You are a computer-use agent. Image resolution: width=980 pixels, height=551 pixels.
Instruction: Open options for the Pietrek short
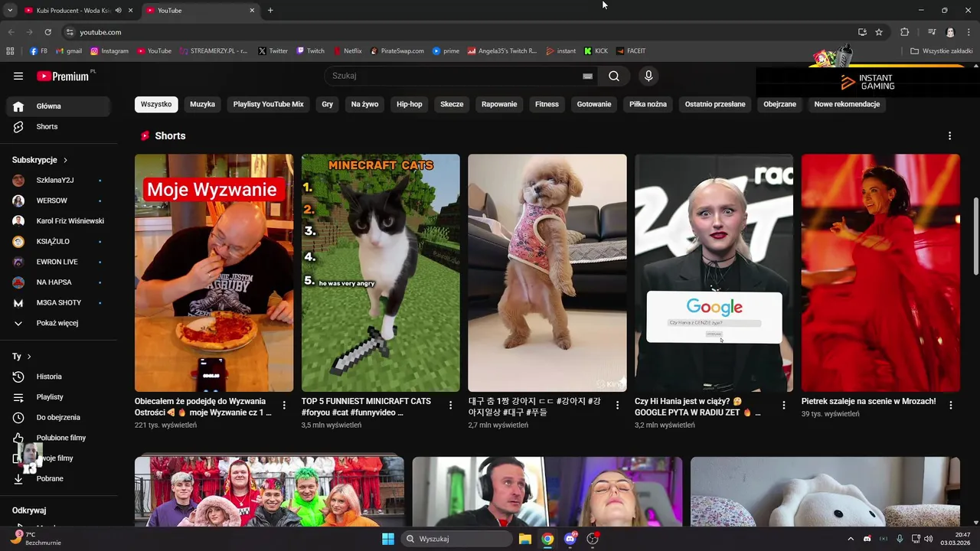(x=950, y=405)
